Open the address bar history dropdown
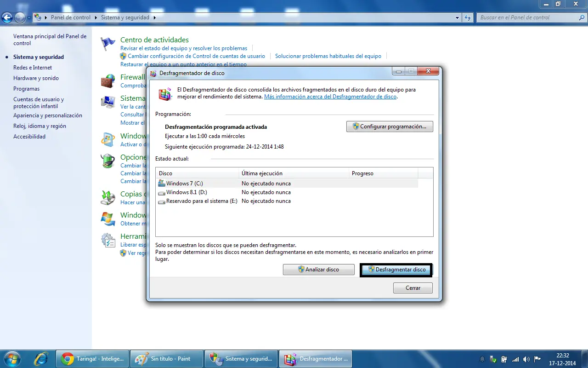 [457, 17]
